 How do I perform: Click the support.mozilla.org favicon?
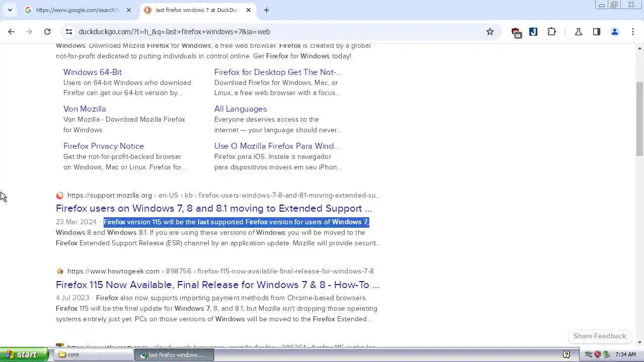pyautogui.click(x=60, y=196)
